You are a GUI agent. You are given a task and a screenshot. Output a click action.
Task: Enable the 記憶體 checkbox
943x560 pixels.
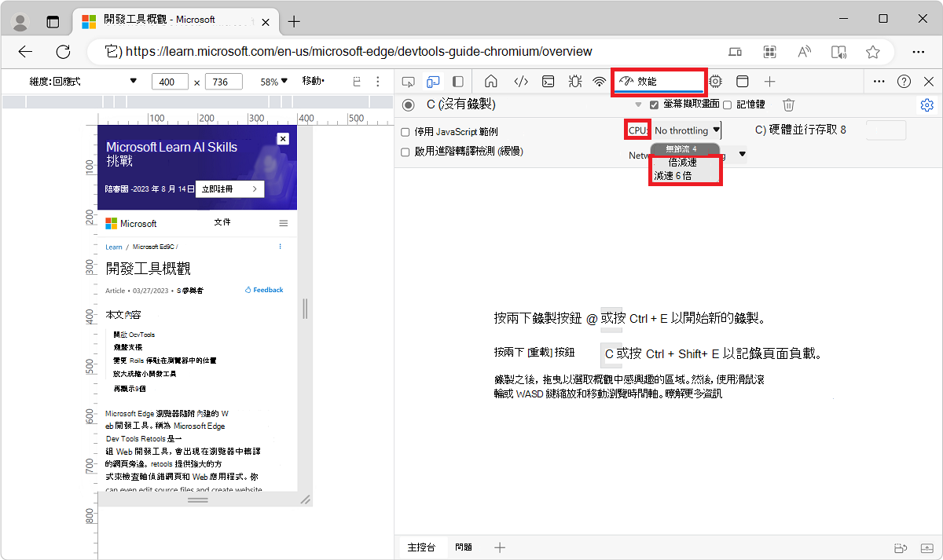[725, 104]
